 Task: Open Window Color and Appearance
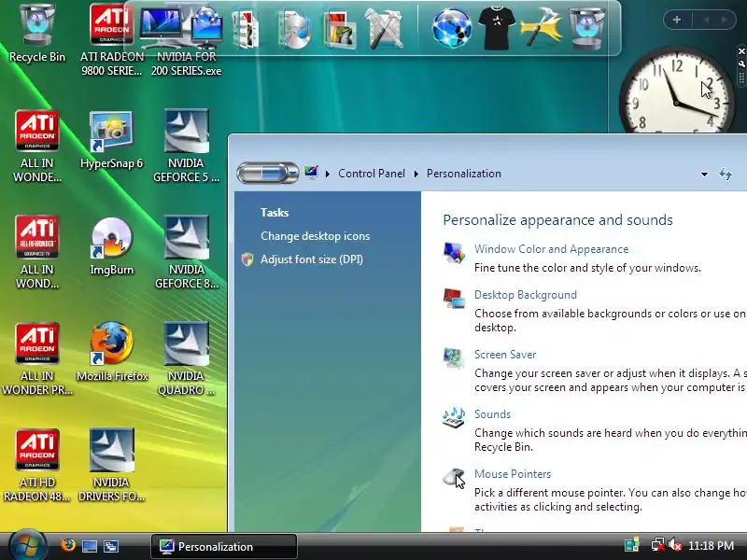pos(551,249)
